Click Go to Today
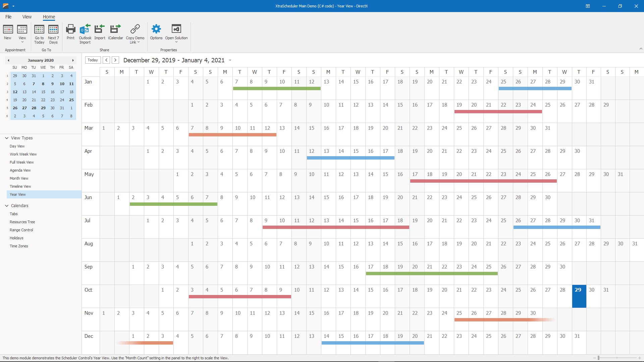Screen dimensions: 644x362 (39, 33)
